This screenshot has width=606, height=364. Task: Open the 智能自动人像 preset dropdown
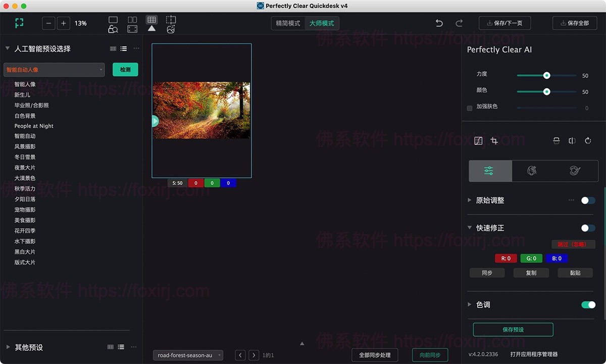pos(54,70)
